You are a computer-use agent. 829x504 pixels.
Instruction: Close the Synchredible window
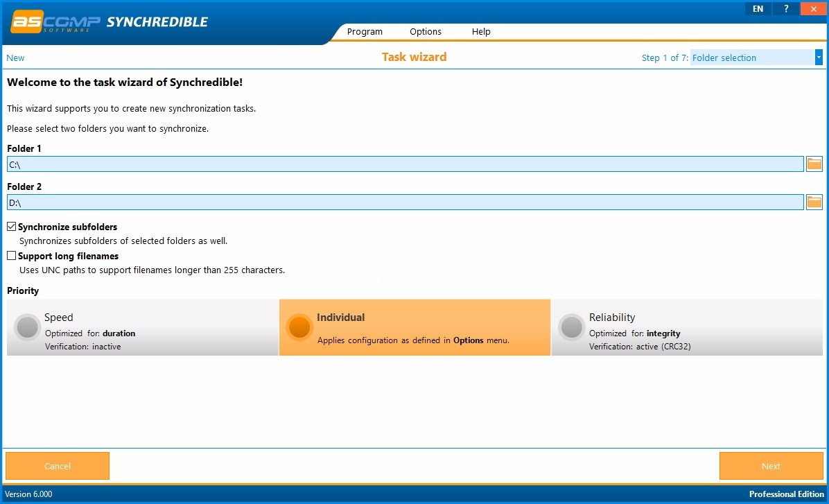[813, 8]
